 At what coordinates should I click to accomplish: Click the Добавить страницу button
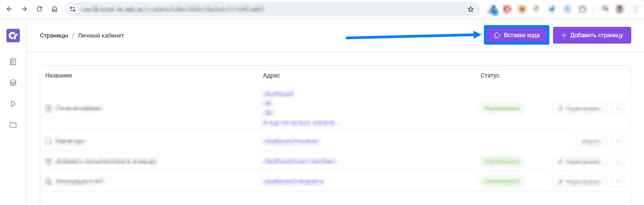[x=592, y=35]
